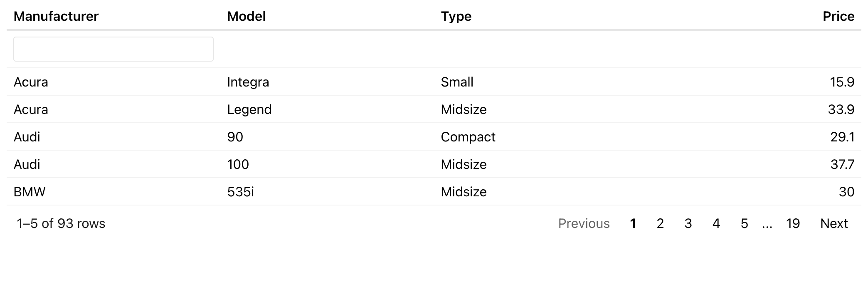This screenshot has width=868, height=297.
Task: Sort table by Model column header
Action: 246,16
